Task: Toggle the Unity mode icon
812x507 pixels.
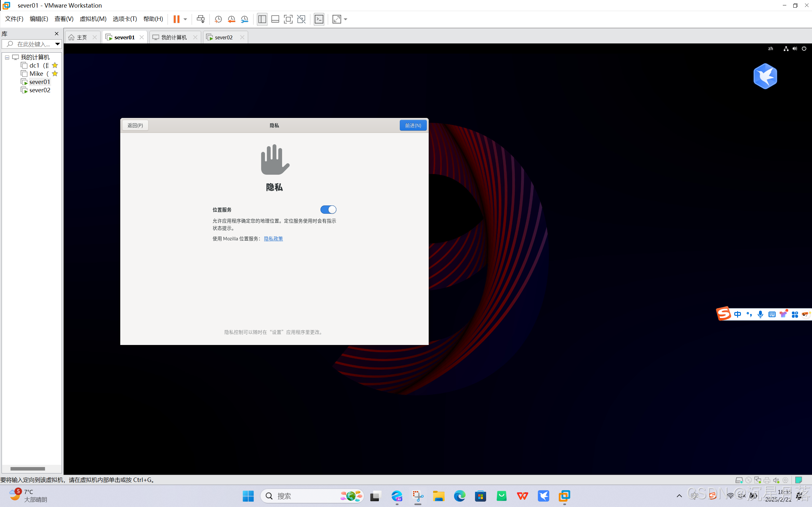Action: coord(301,19)
